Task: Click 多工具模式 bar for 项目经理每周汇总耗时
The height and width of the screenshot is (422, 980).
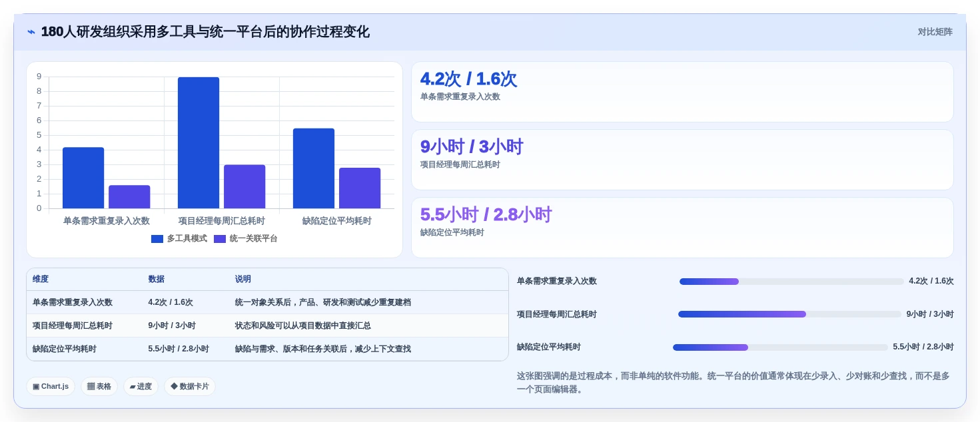Action: click(199, 142)
